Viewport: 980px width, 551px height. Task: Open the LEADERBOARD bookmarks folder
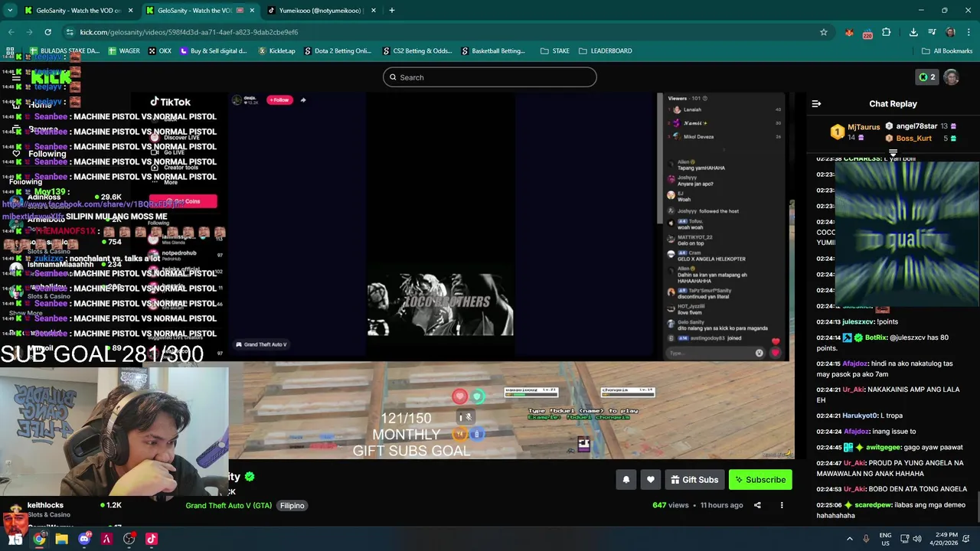605,51
